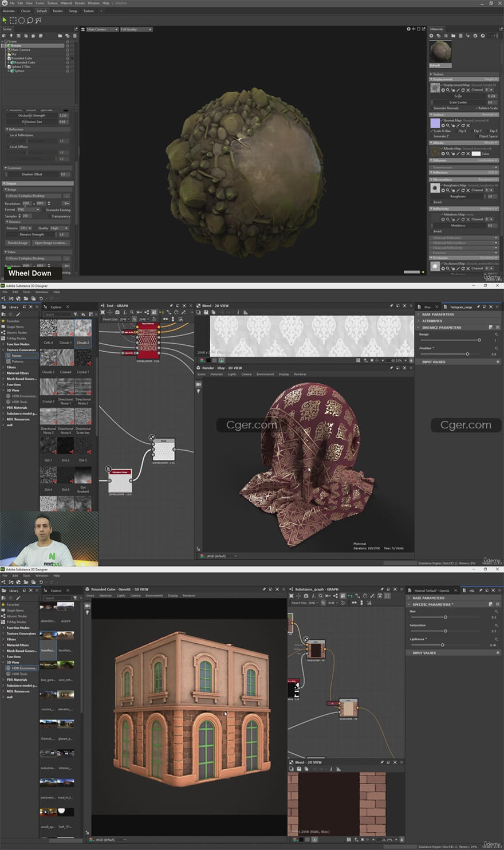Image resolution: width=504 pixels, height=850 pixels.
Task: Click the camera snapshot icon in Text Graph toolbar
Action: 117,312
